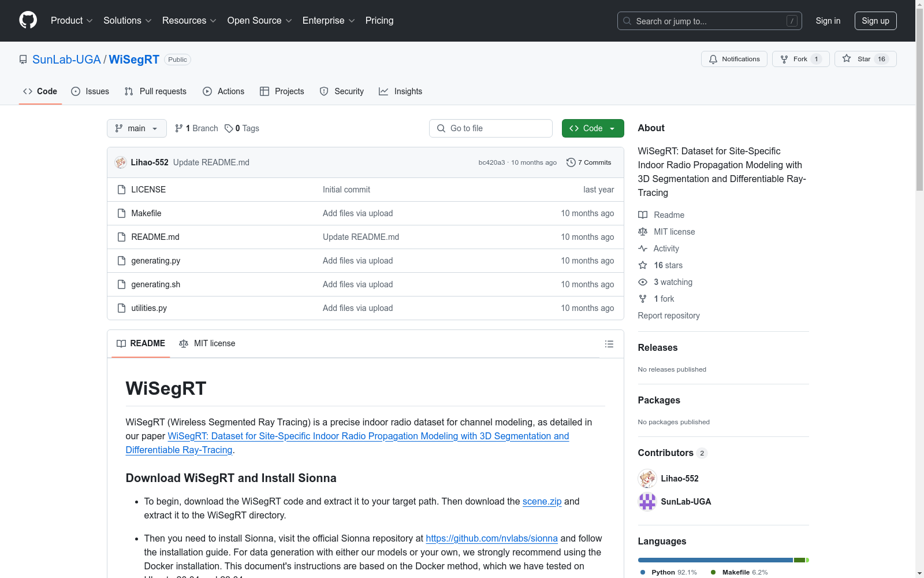View the 3 watching link
The height and width of the screenshot is (578, 924).
[x=665, y=282]
